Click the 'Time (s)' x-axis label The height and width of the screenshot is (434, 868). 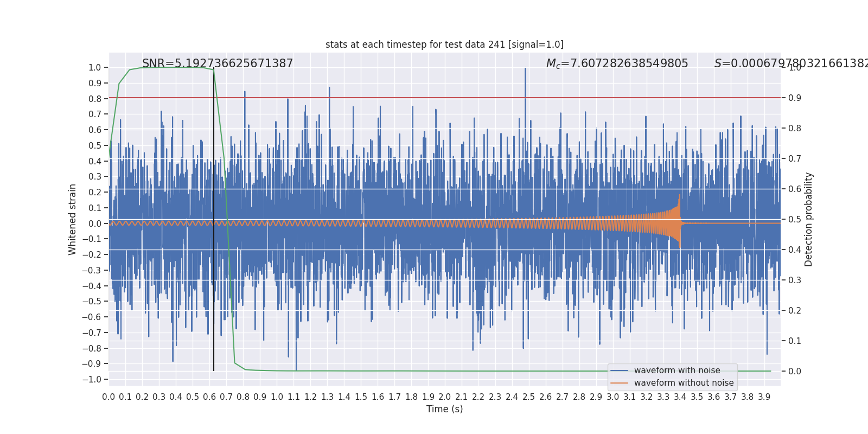point(445,409)
